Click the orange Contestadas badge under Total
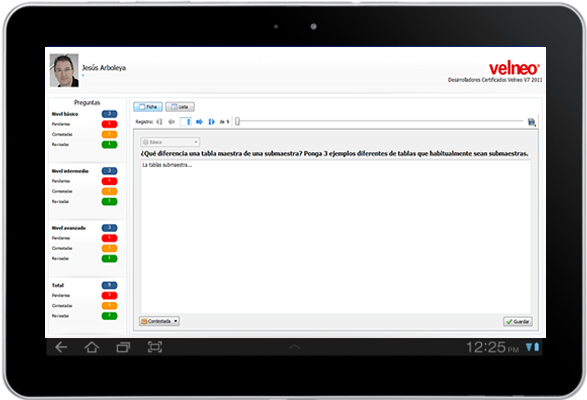 tap(109, 305)
